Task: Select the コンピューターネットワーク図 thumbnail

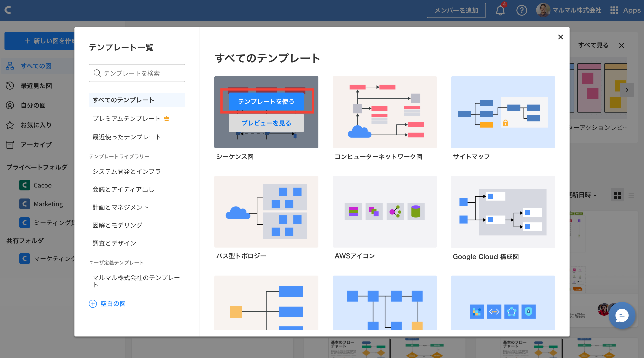Action: [x=385, y=112]
